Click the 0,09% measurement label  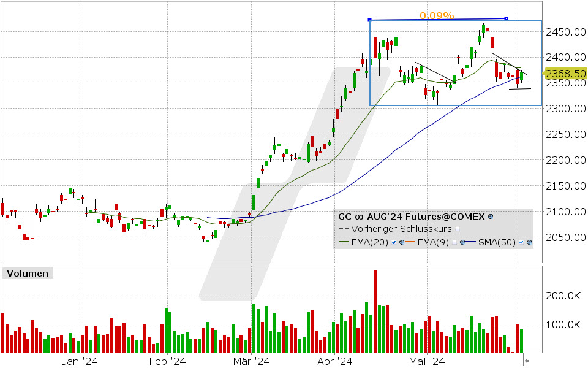click(x=437, y=15)
